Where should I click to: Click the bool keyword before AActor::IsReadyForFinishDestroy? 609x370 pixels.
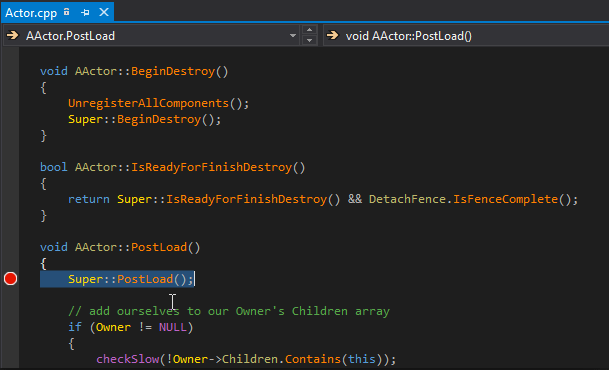tap(54, 167)
